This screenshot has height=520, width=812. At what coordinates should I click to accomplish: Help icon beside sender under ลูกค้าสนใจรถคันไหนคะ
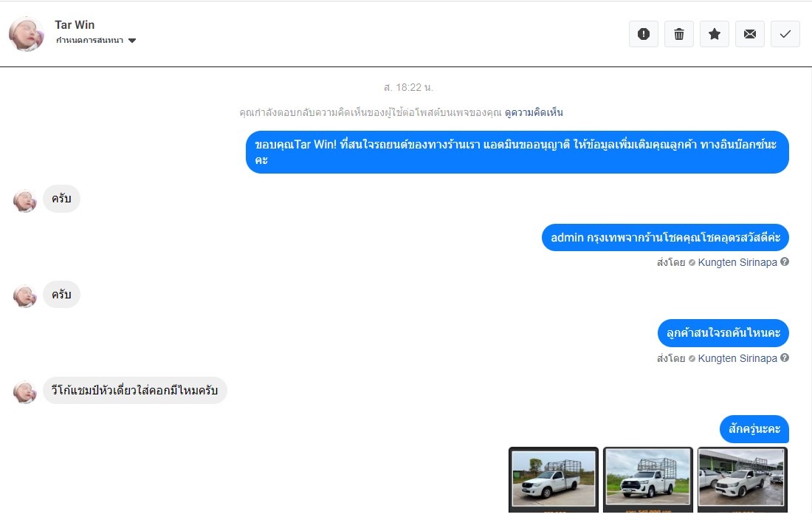click(785, 358)
